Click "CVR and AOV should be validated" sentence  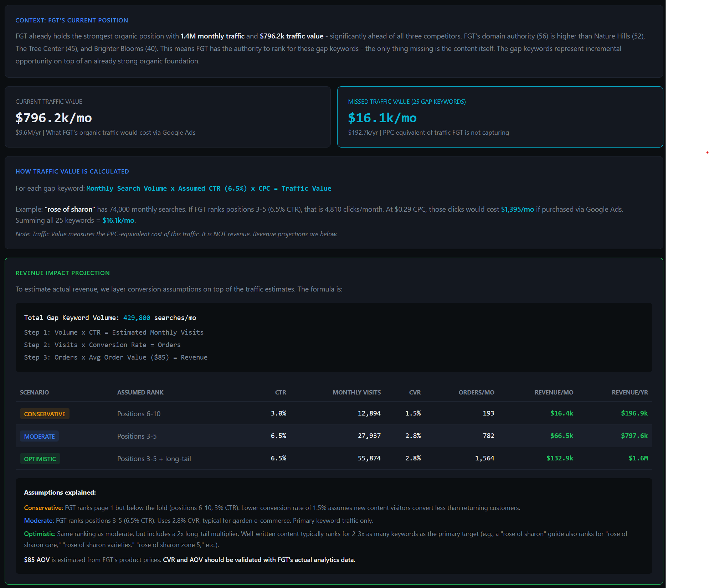(x=259, y=560)
